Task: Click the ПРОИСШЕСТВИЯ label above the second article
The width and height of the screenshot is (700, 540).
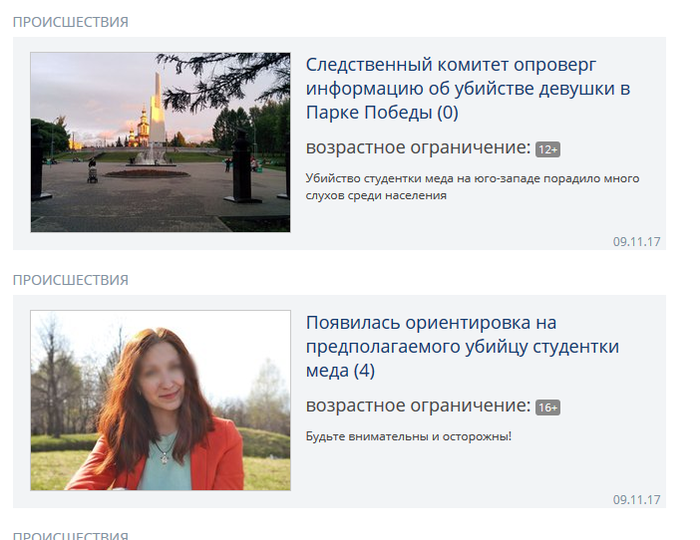Action: [x=70, y=280]
